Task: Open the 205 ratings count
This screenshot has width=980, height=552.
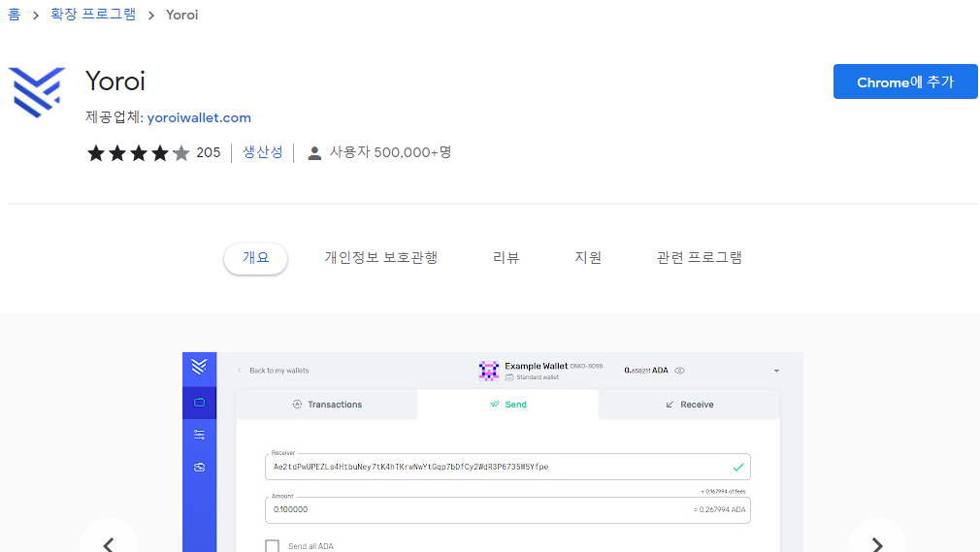Action: pos(208,152)
